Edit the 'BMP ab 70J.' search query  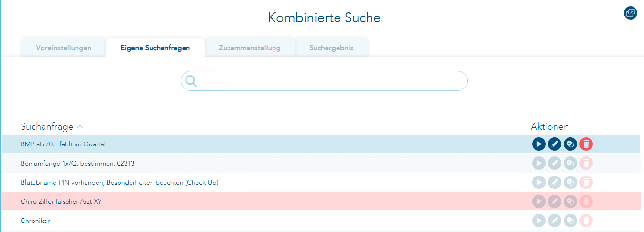pos(555,144)
